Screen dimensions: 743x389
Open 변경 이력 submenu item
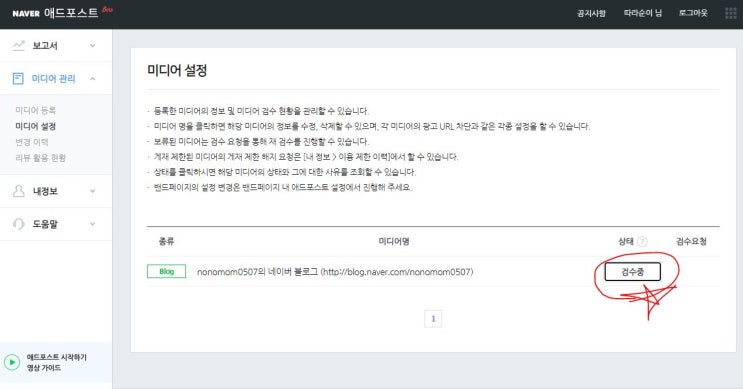[x=32, y=142]
